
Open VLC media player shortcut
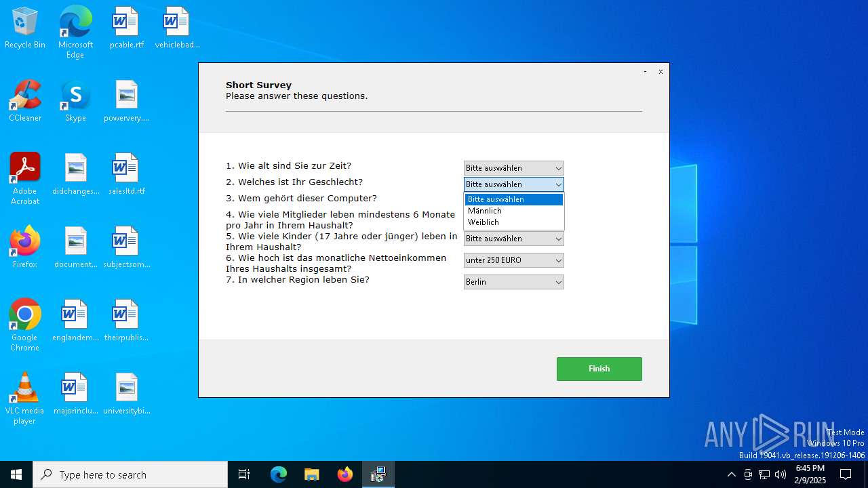(25, 399)
